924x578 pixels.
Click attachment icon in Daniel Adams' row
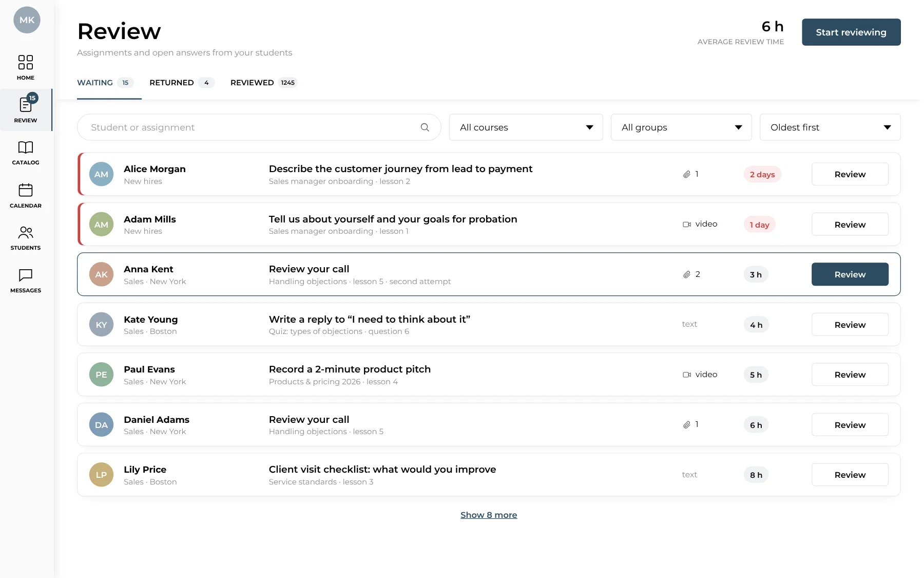click(x=687, y=425)
